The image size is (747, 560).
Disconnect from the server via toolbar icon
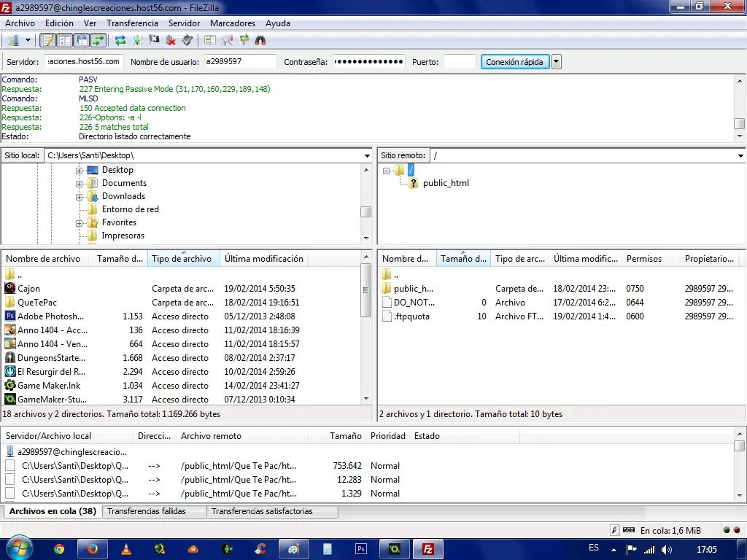(x=171, y=41)
